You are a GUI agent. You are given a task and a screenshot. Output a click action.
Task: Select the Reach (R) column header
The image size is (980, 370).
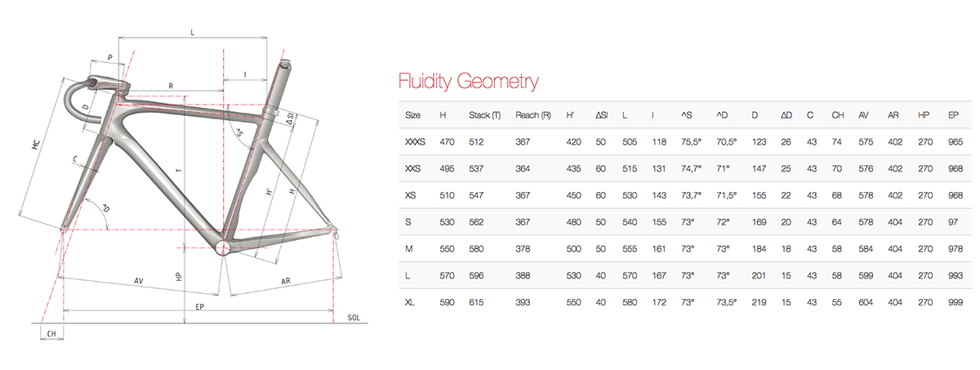click(531, 115)
